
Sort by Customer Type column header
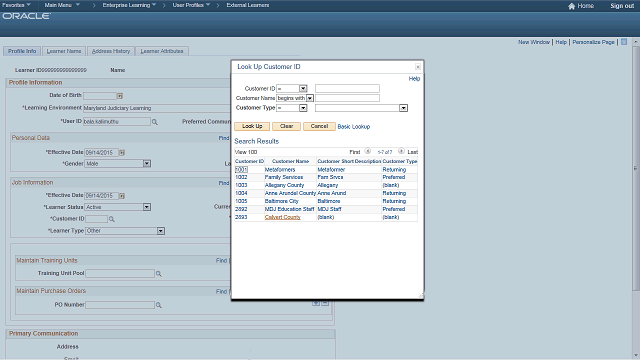(400, 161)
